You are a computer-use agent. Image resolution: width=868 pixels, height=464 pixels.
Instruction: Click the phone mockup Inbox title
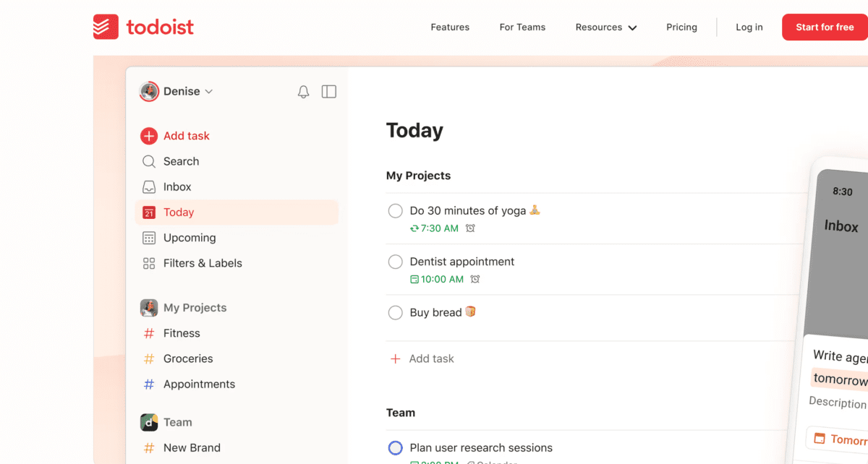841,226
